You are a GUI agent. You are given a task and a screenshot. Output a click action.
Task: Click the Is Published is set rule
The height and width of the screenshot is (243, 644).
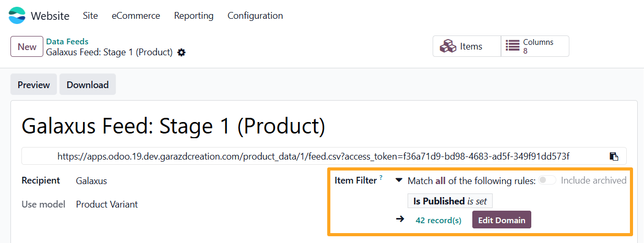(x=450, y=201)
